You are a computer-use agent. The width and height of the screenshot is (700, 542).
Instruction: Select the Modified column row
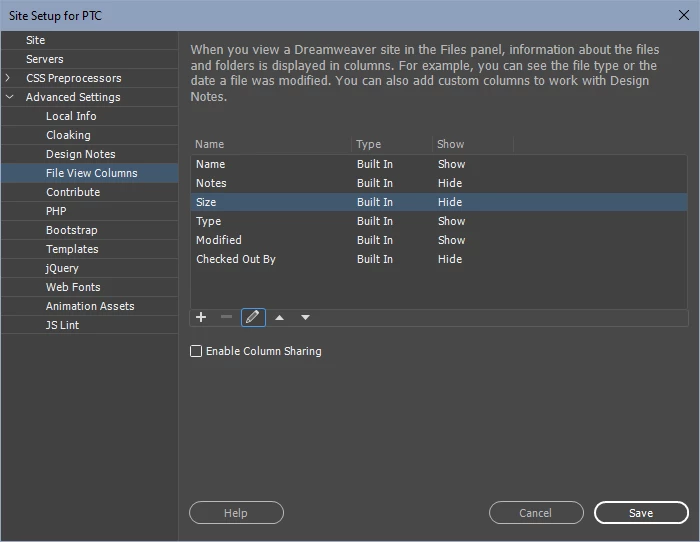(439, 240)
